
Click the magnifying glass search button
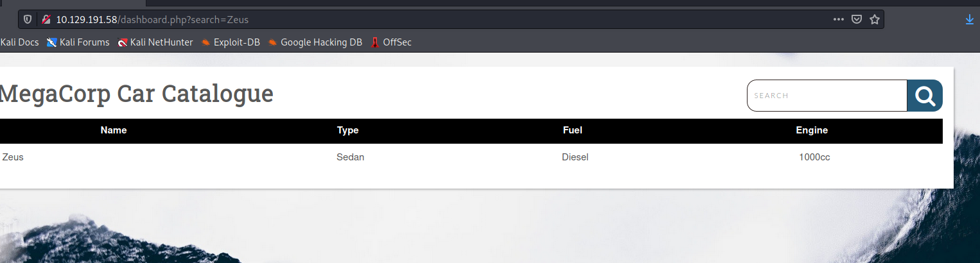[925, 96]
